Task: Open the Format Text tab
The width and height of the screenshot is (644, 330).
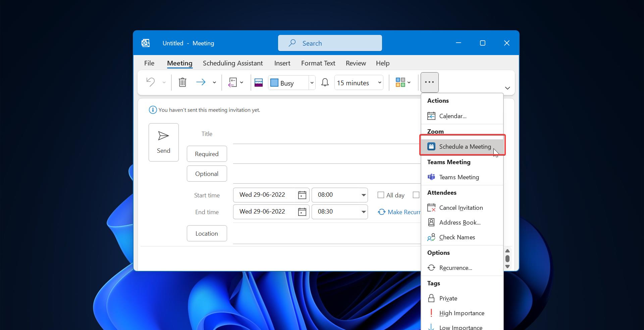Action: 318,63
